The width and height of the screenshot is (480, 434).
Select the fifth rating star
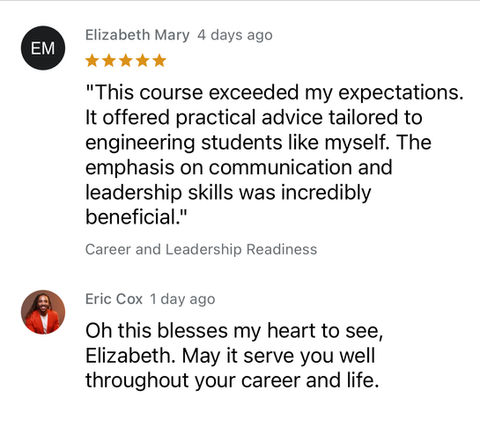coord(160,60)
